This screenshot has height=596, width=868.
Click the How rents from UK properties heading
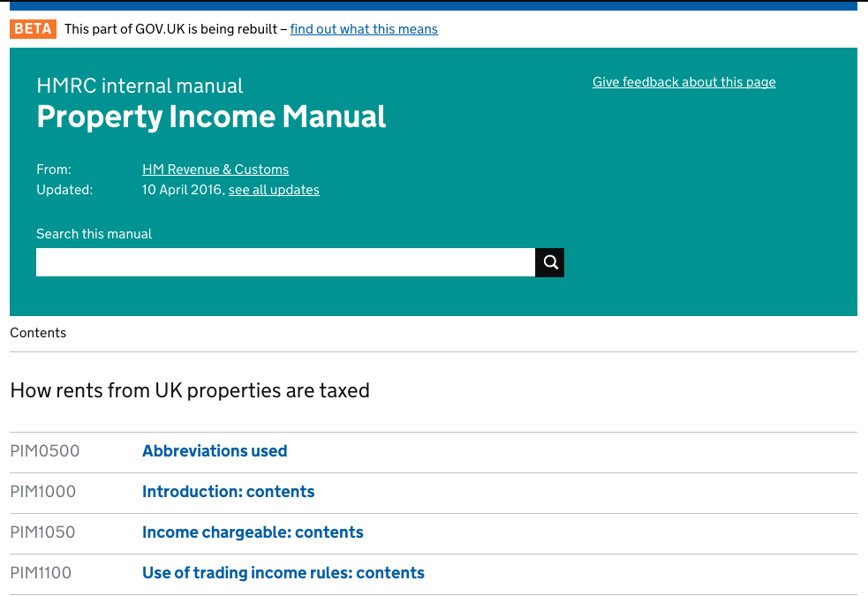(190, 390)
